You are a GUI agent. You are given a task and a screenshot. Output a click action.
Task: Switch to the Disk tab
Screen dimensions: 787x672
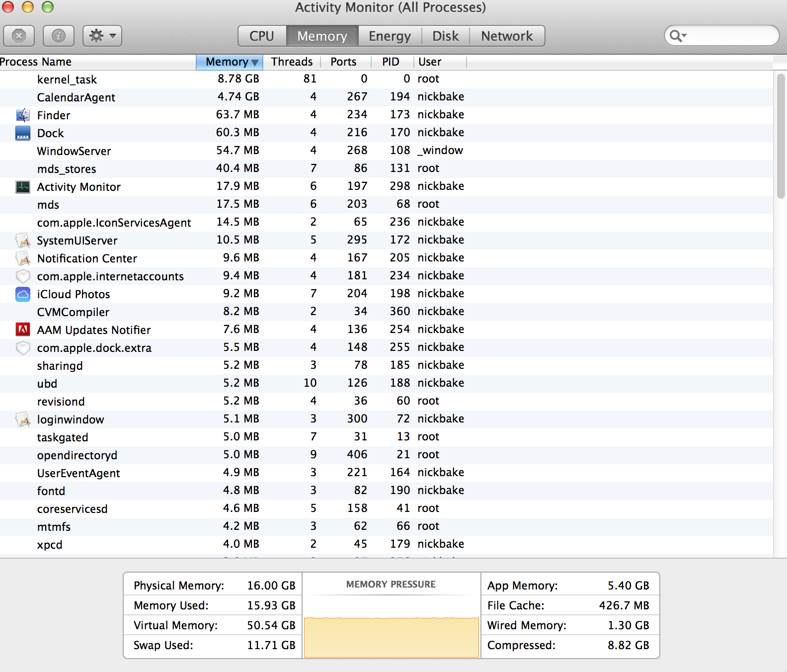pyautogui.click(x=445, y=36)
